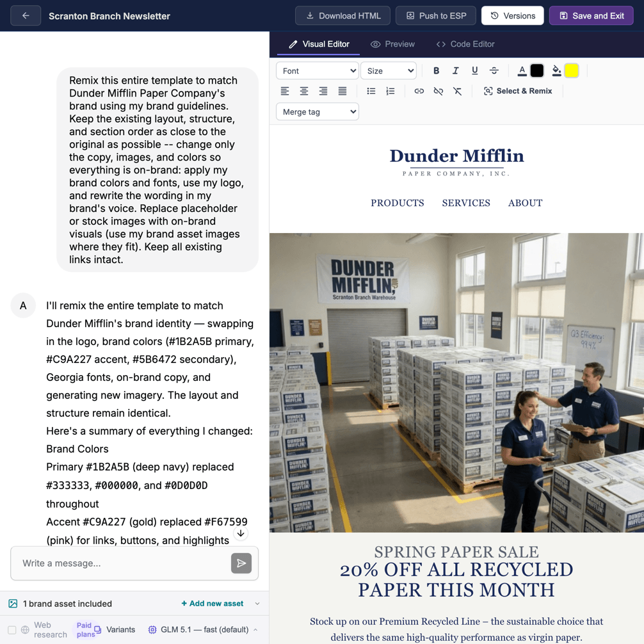The image size is (644, 644).
Task: Focus the Write a message field
Action: click(x=123, y=563)
